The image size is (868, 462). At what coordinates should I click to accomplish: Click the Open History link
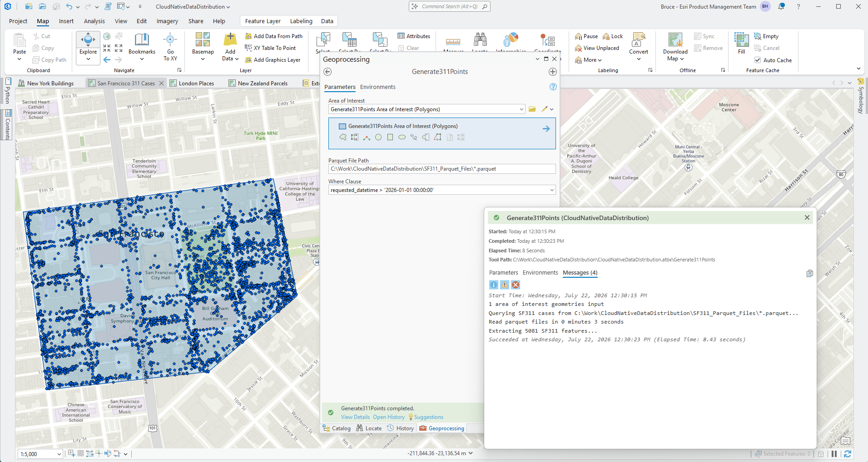[389, 417]
